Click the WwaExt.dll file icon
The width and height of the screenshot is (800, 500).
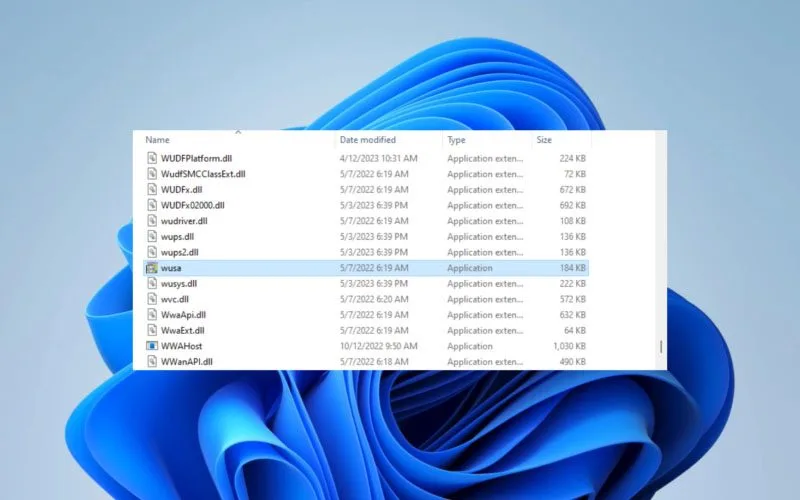click(152, 330)
